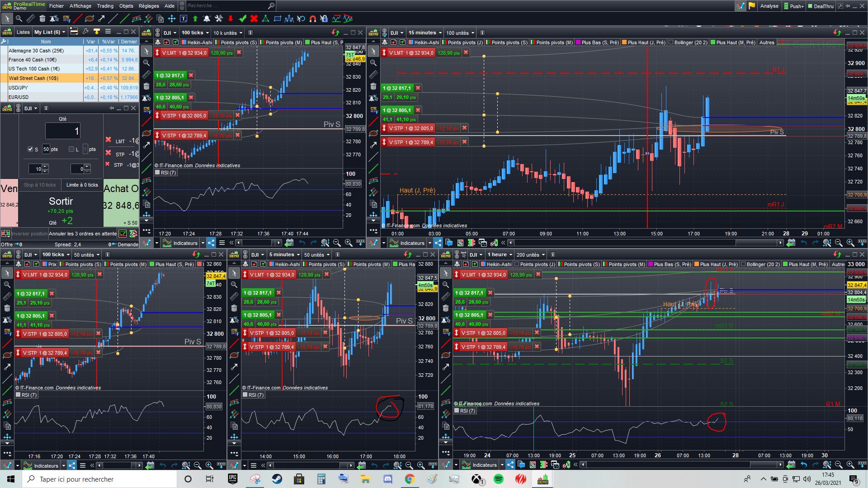Enable the L limit checkbox in order panel
Screen dimensions: 868x488
[x=71, y=149]
